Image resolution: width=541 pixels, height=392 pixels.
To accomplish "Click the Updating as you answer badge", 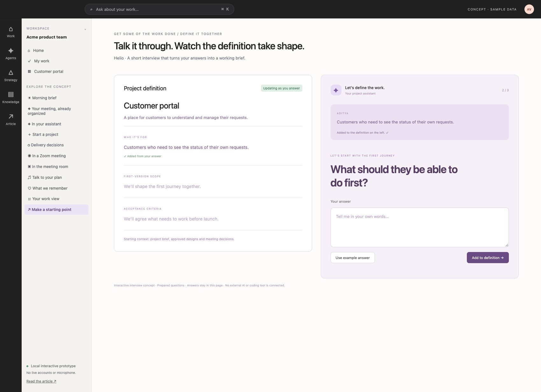I will pos(281,88).
